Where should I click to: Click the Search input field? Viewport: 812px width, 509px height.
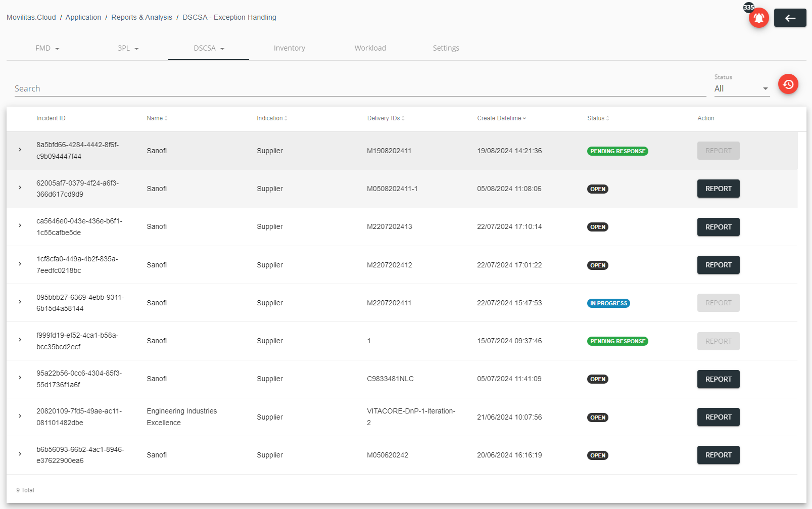tap(360, 88)
